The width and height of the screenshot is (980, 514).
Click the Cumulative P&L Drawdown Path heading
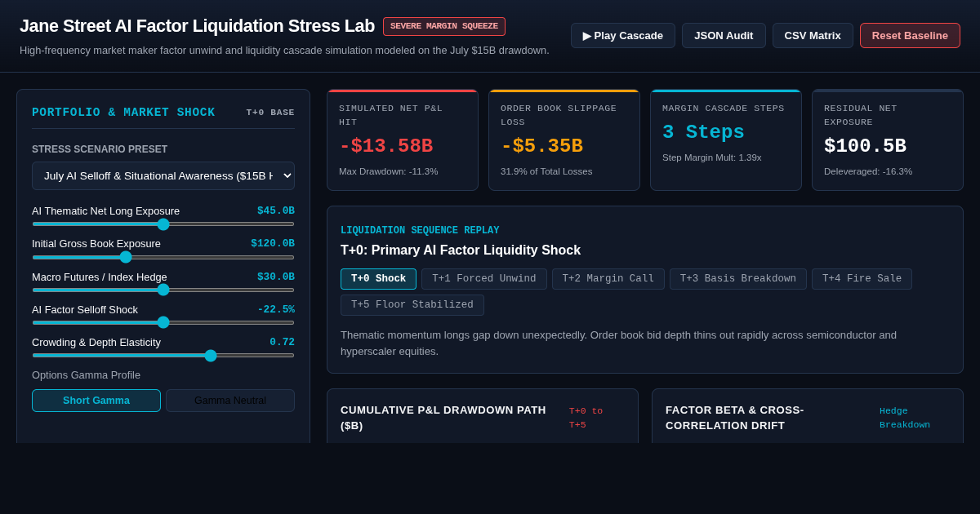tap(443, 418)
